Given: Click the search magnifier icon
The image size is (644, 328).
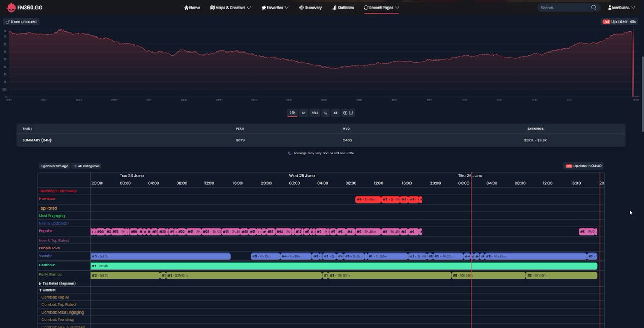Looking at the screenshot, I should [594, 8].
